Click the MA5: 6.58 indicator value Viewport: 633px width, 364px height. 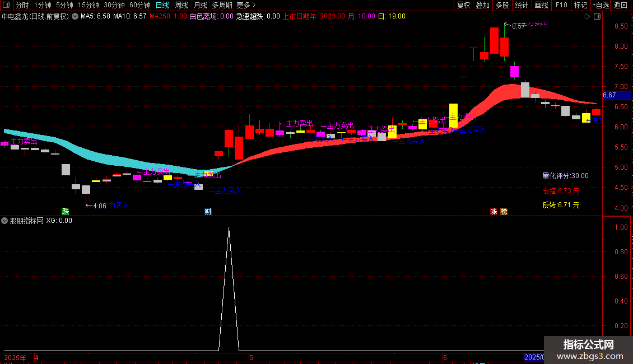(x=95, y=17)
